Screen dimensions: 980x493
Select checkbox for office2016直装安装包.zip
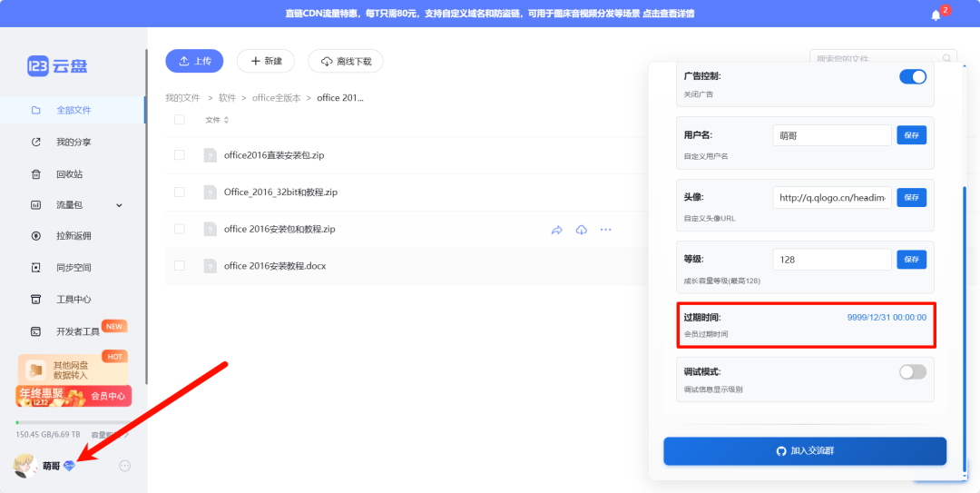pos(180,155)
